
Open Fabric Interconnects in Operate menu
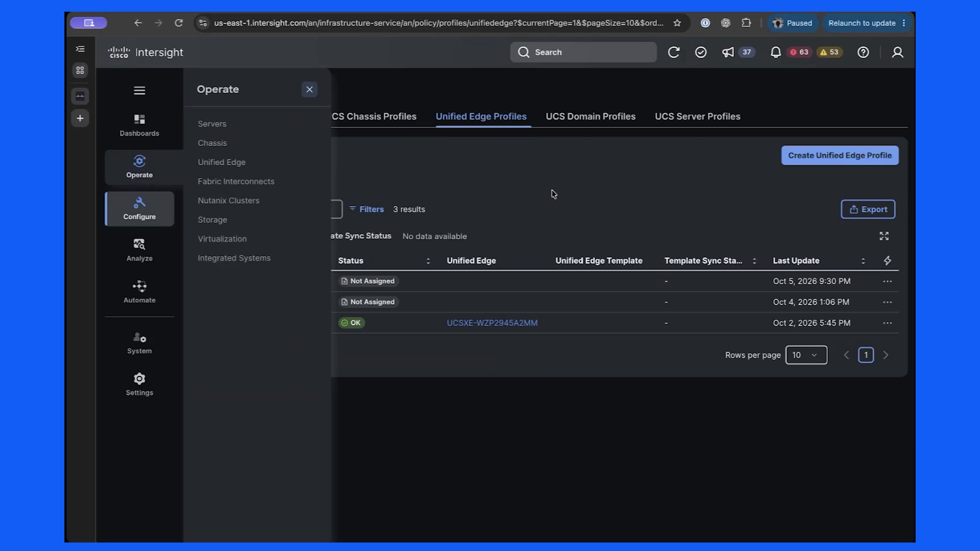[236, 182]
